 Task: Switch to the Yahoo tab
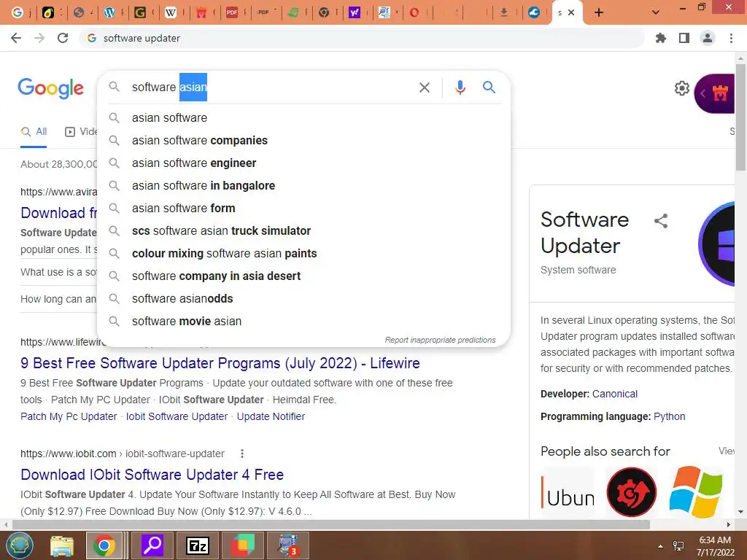[x=354, y=12]
